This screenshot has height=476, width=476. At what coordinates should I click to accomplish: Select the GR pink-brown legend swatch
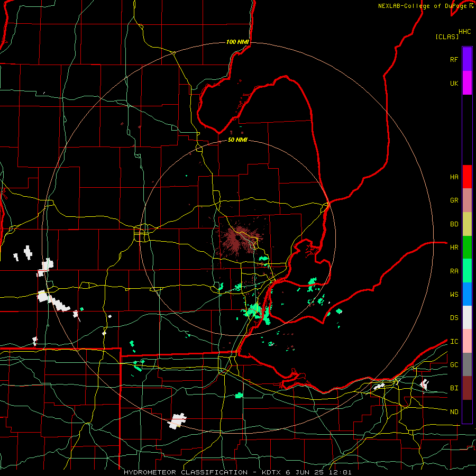(467, 200)
